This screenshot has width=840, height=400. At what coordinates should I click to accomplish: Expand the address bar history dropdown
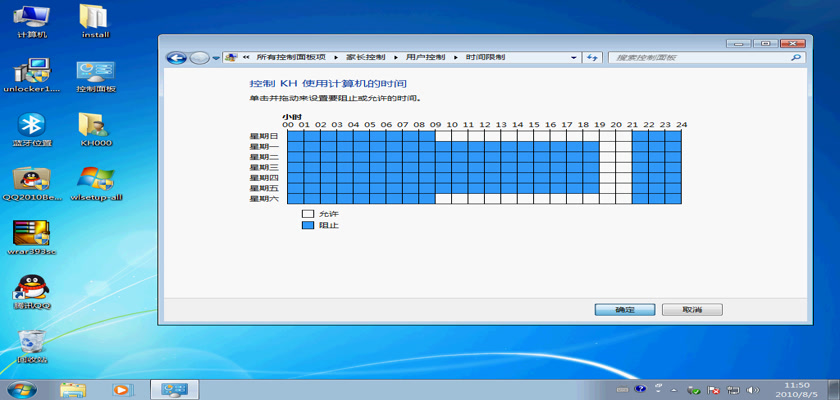[574, 58]
